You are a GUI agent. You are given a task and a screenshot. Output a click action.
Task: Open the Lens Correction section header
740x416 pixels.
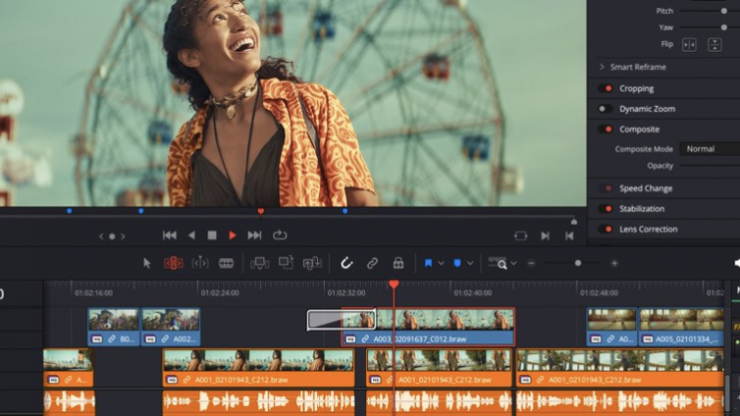coord(648,229)
